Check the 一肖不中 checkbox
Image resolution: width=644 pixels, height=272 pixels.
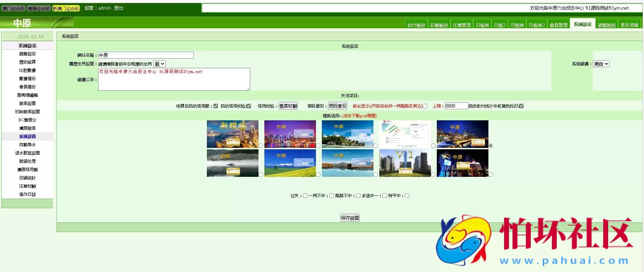point(331,196)
